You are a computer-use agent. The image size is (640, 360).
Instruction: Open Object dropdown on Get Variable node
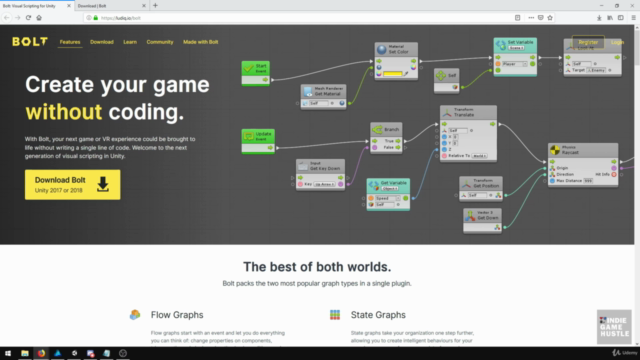(x=389, y=189)
